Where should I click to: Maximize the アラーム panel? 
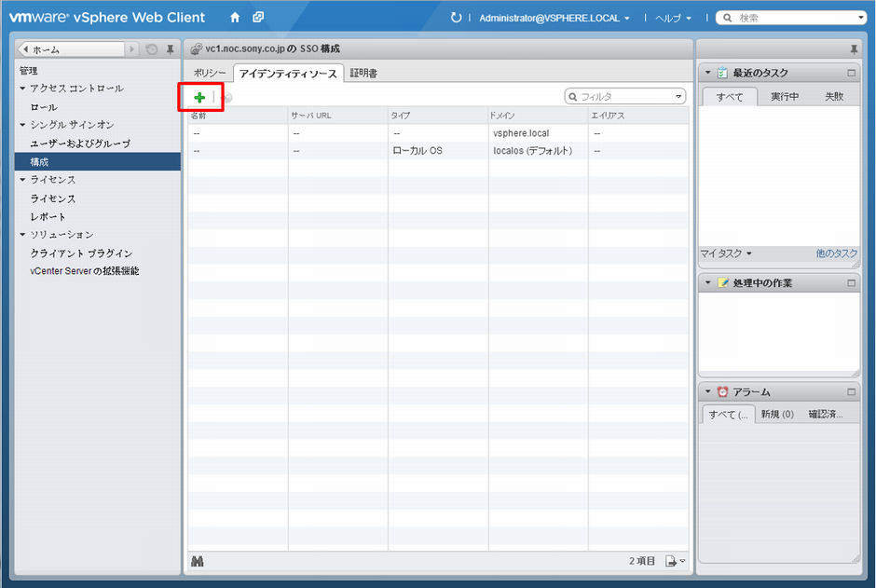(850, 392)
